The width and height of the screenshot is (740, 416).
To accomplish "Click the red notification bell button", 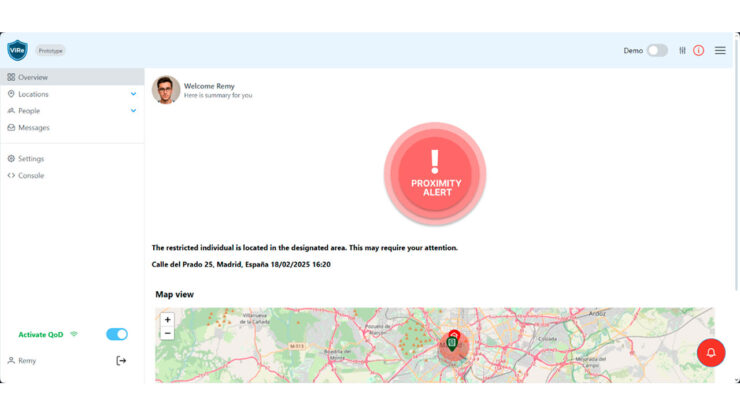I will click(711, 353).
